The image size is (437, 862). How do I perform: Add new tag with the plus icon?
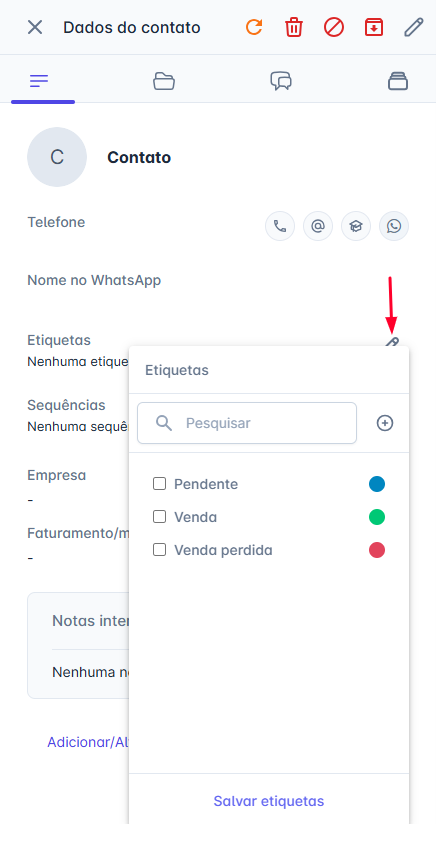pyautogui.click(x=385, y=423)
